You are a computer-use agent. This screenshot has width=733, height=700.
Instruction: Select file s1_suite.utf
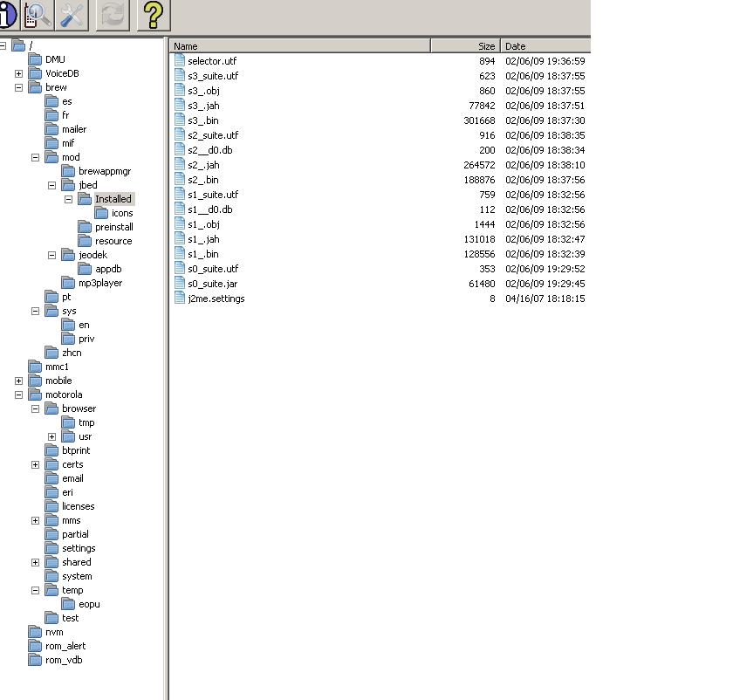(213, 195)
